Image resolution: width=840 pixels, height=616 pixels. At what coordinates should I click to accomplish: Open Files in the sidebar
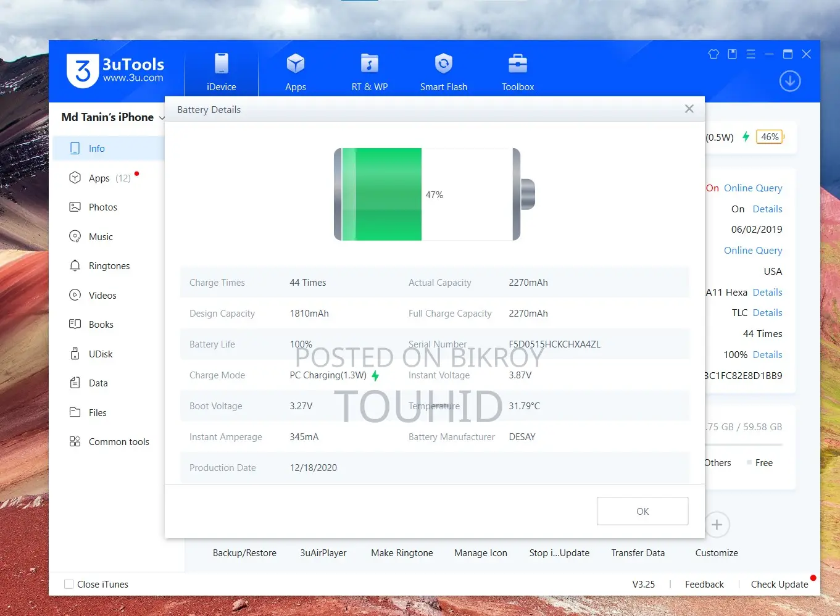[109, 412]
